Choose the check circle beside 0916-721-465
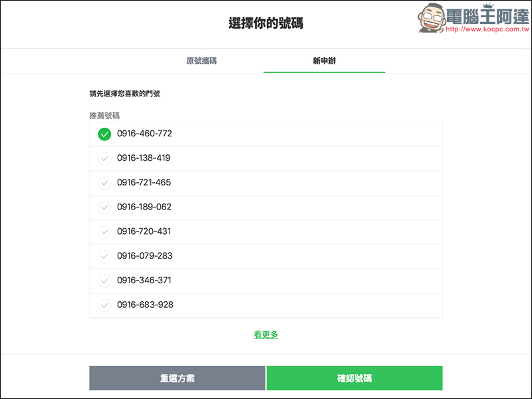 (x=104, y=183)
